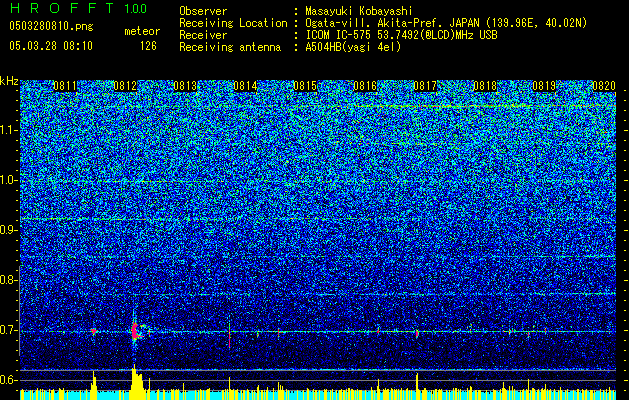Click the 0818 time marker

coord(485,86)
